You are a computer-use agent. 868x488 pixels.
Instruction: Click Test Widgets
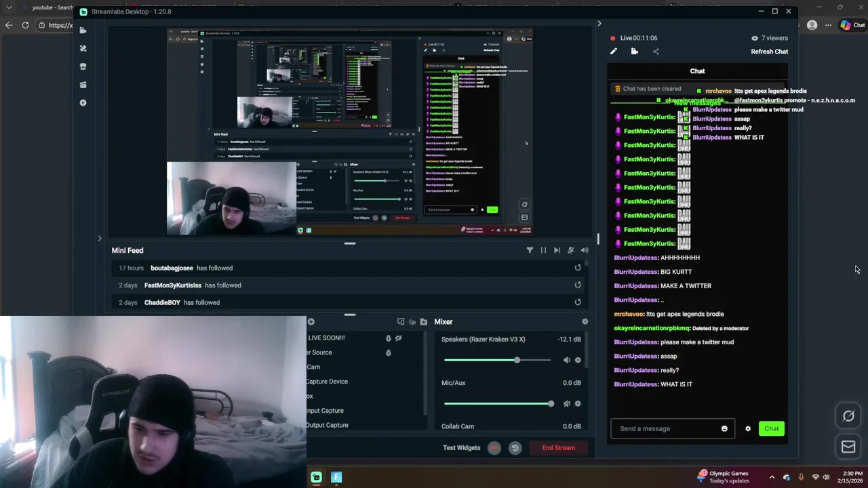coord(461,447)
